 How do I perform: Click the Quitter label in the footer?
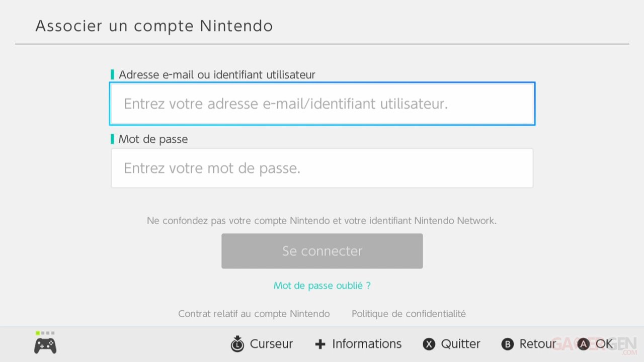[460, 344]
